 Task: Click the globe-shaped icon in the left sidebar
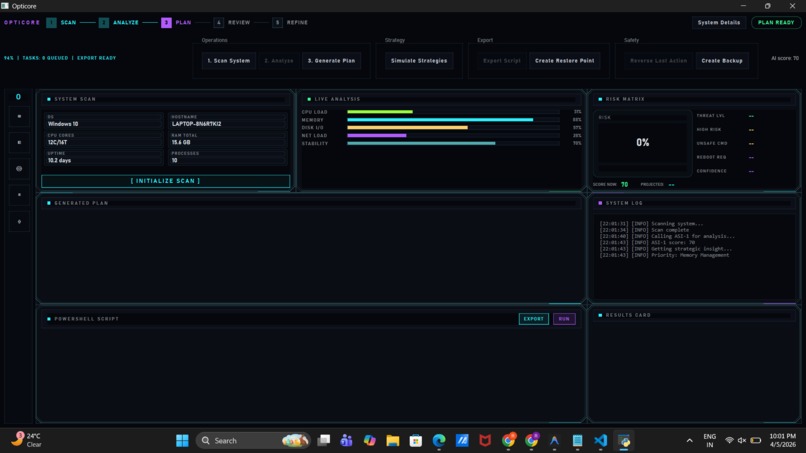pos(19,169)
